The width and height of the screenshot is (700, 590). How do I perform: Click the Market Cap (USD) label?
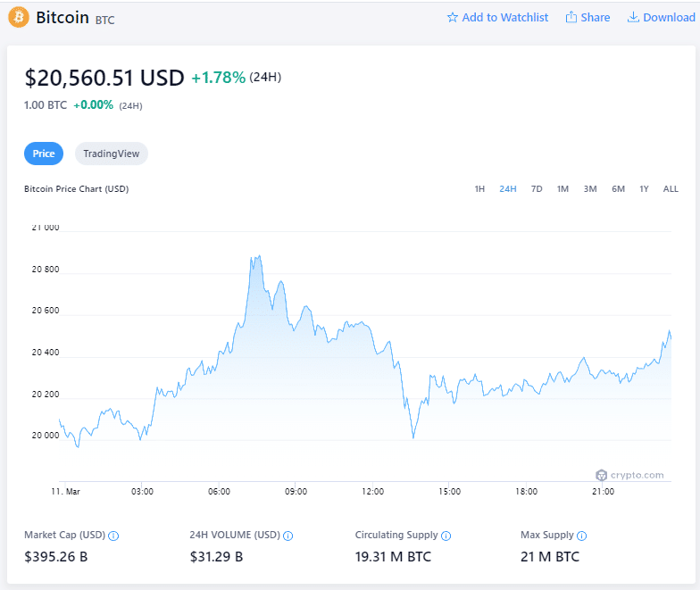[64, 535]
